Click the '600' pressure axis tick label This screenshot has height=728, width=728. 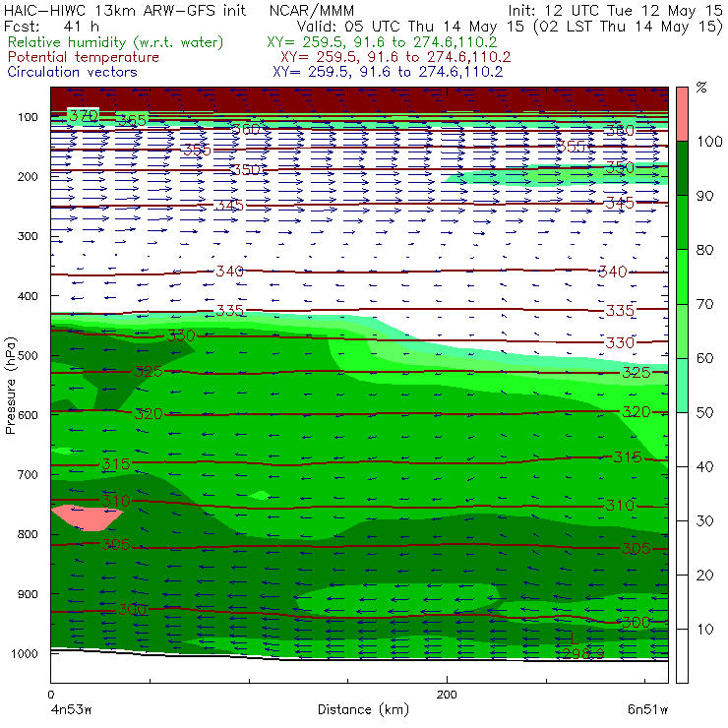(x=28, y=415)
